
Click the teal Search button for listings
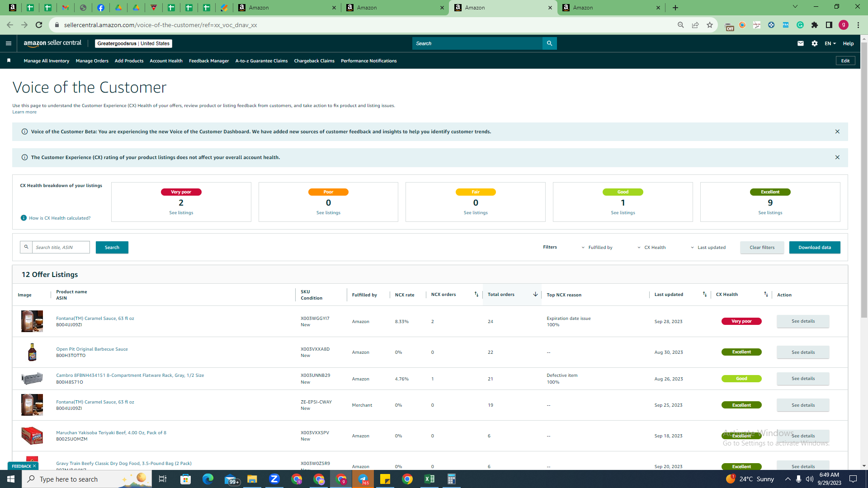point(112,247)
